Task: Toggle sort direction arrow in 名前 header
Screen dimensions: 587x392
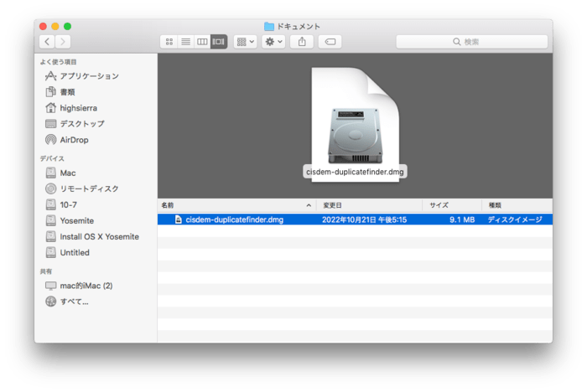Action: pyautogui.click(x=309, y=205)
